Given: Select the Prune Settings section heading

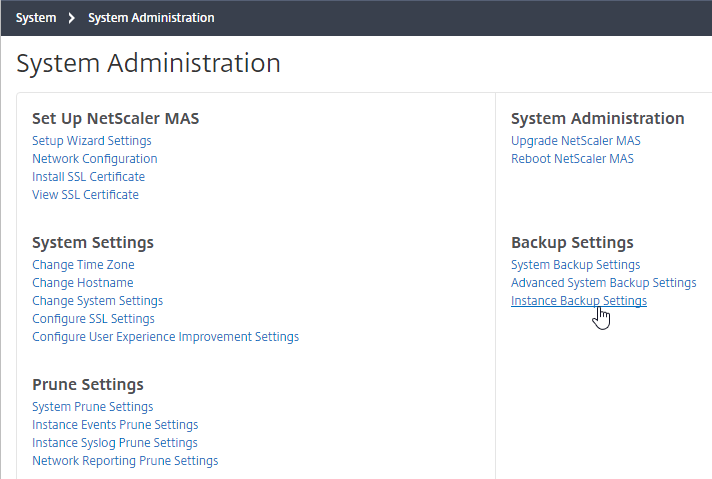Looking at the screenshot, I should tap(88, 385).
